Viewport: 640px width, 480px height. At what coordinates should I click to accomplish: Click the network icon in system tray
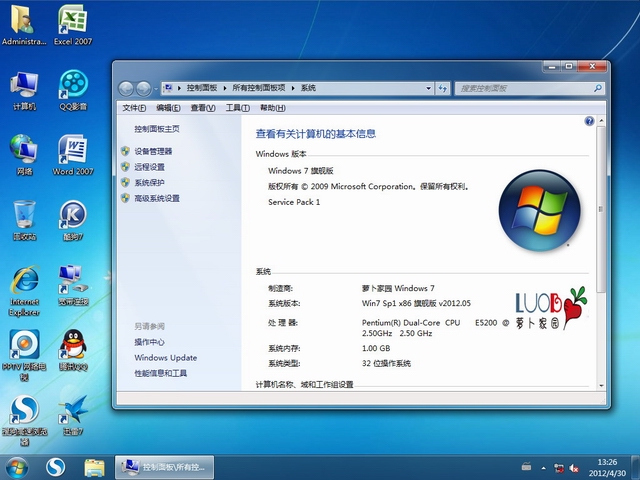point(558,468)
